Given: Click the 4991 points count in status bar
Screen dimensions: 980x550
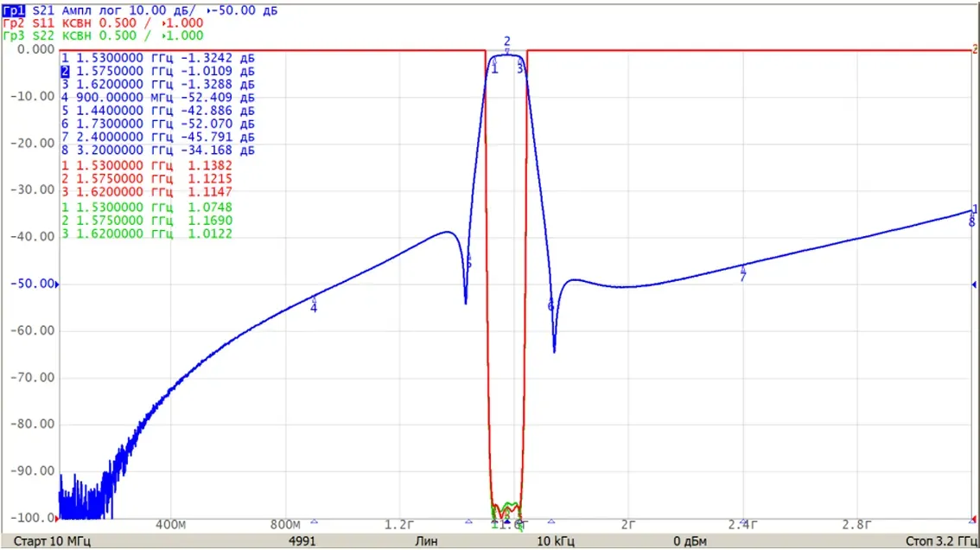Looking at the screenshot, I should [x=302, y=541].
